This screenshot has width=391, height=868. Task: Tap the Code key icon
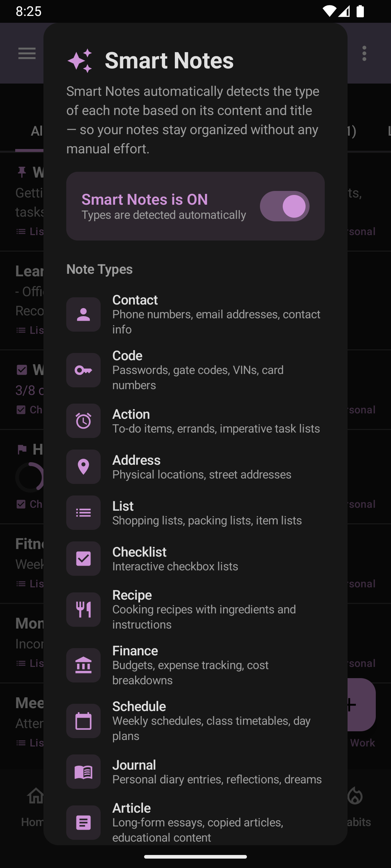pos(83,370)
